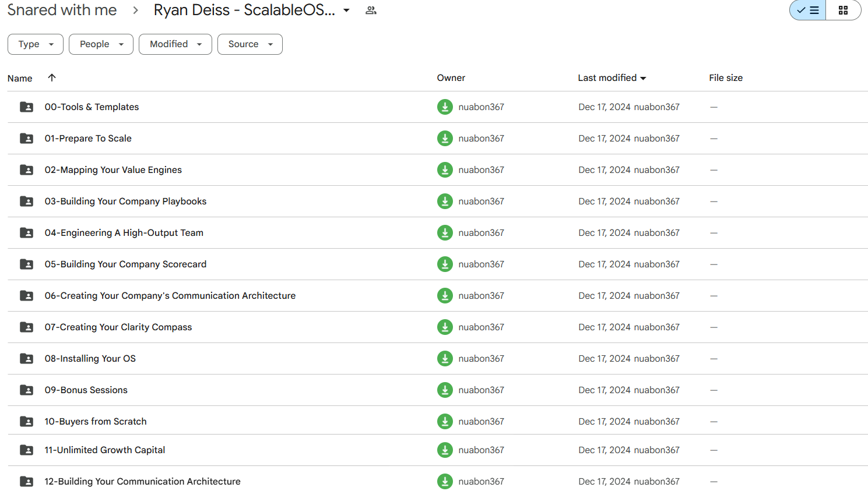The width and height of the screenshot is (868, 498).
Task: Expand the Ryan Deiss folder title menu arrow
Action: 346,10
